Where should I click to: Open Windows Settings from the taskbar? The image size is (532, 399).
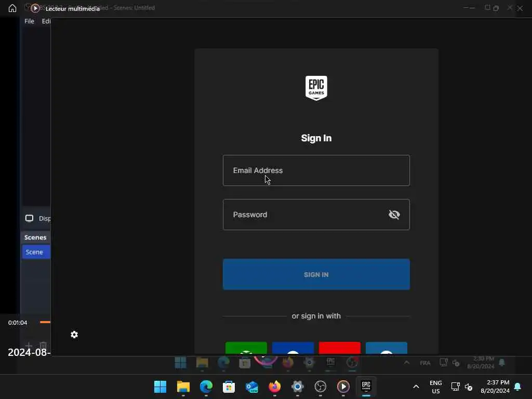coord(298,387)
